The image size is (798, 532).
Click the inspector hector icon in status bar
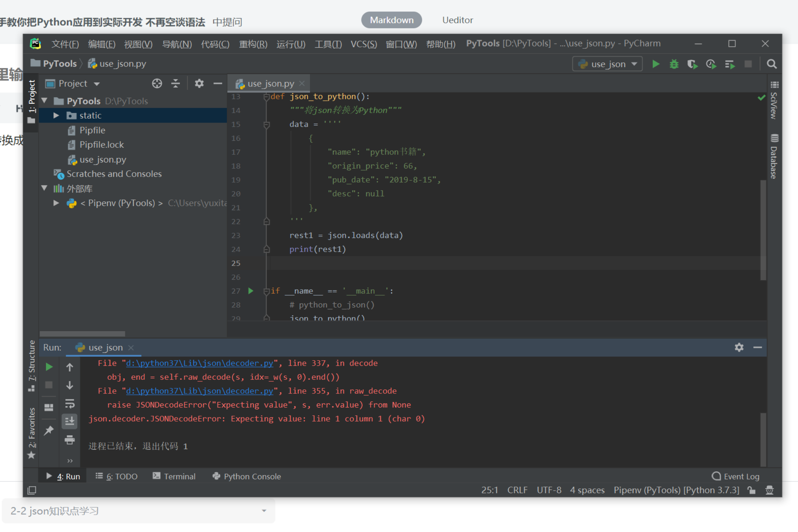(x=770, y=490)
